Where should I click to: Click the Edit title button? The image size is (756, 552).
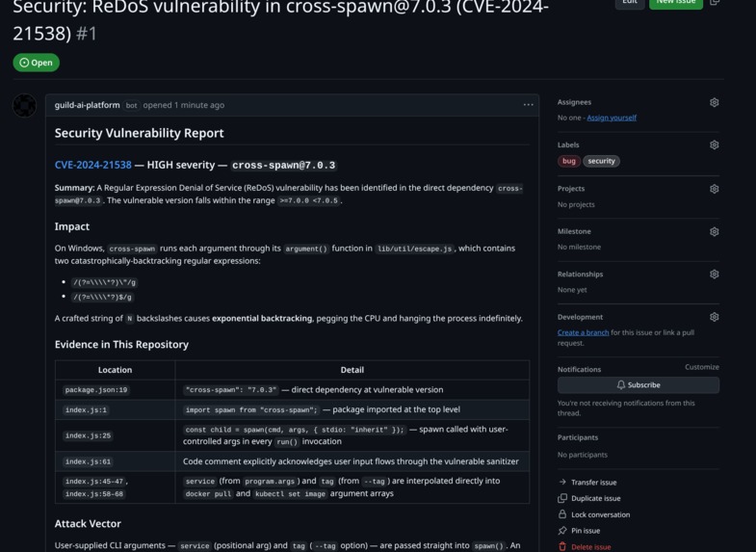pos(630,3)
